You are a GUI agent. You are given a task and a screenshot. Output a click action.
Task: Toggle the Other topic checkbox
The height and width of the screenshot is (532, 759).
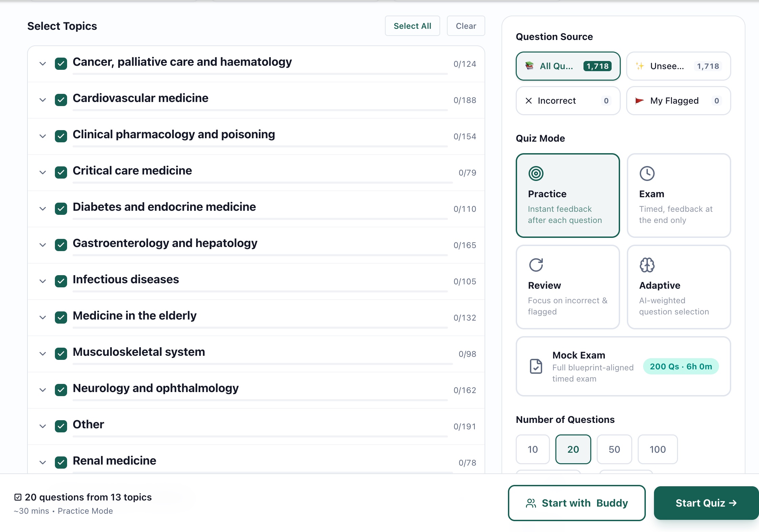[x=61, y=426]
